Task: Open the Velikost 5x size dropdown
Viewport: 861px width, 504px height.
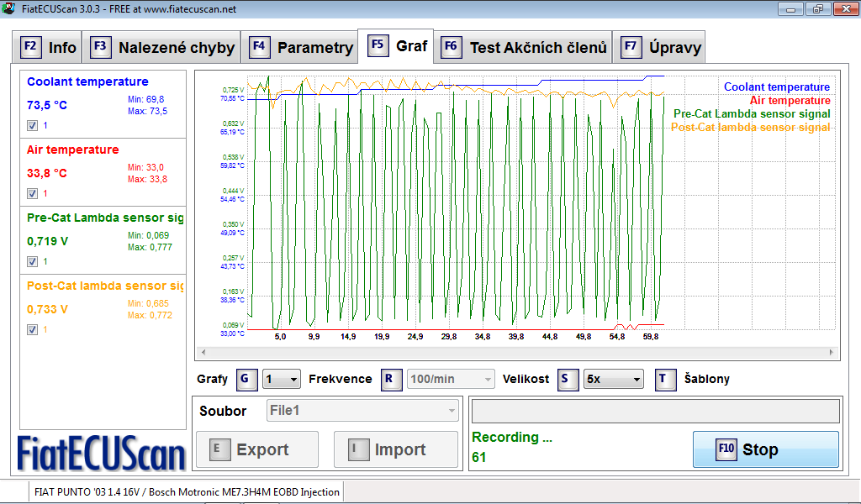Action: click(614, 379)
